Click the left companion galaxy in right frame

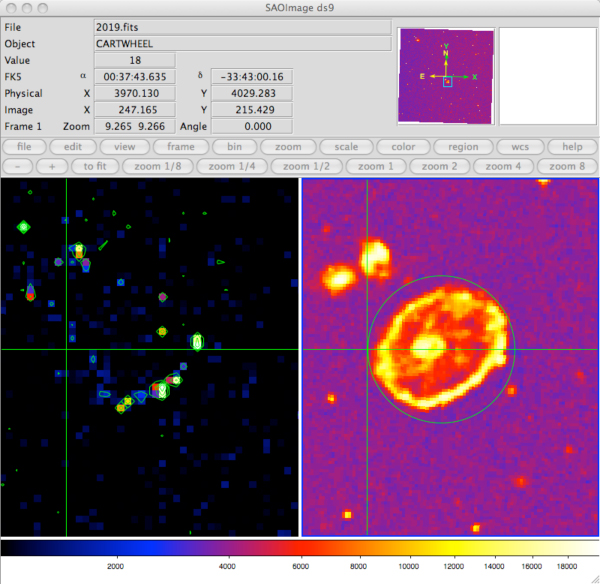pos(338,278)
